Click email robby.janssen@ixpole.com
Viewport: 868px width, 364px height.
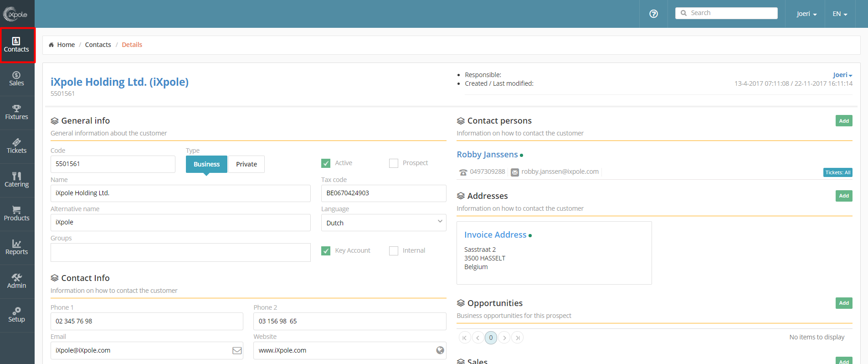point(560,172)
